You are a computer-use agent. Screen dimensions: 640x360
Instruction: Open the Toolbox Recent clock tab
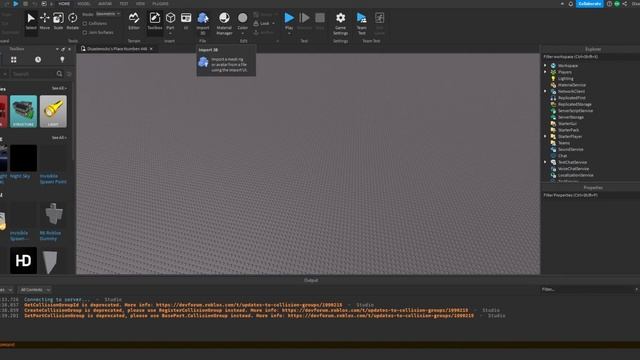tap(38, 60)
